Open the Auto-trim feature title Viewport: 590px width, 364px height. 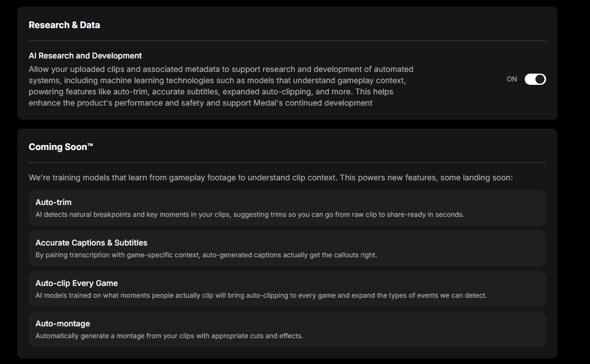coord(53,202)
